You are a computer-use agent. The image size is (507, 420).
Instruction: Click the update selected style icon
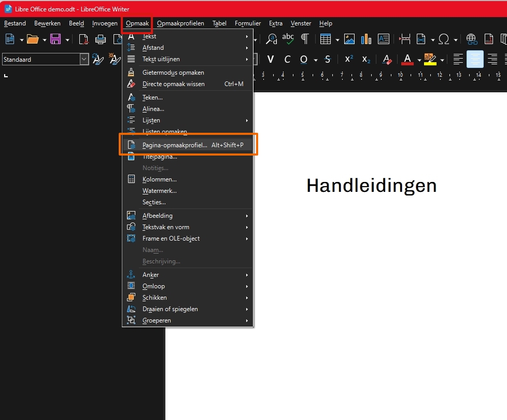coord(97,59)
